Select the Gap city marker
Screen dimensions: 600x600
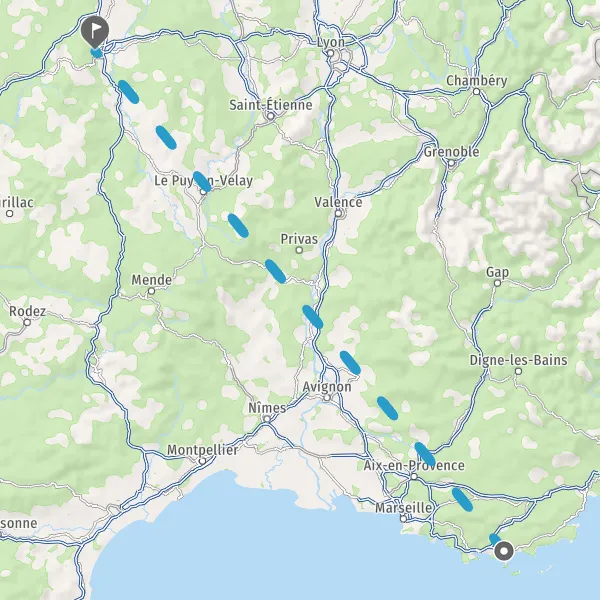pyautogui.click(x=497, y=283)
